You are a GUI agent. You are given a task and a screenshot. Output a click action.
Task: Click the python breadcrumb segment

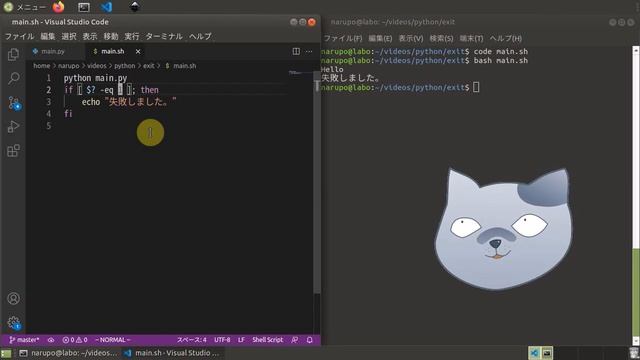tap(124, 66)
